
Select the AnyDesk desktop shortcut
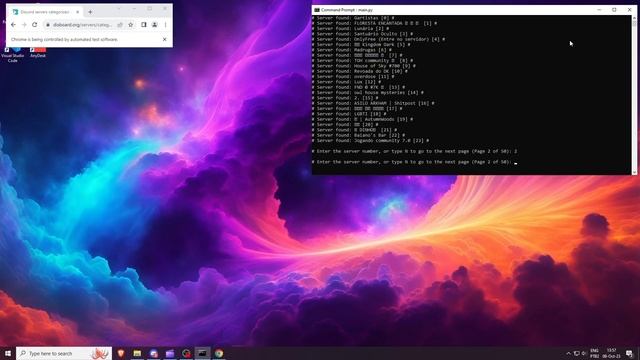(x=38, y=53)
